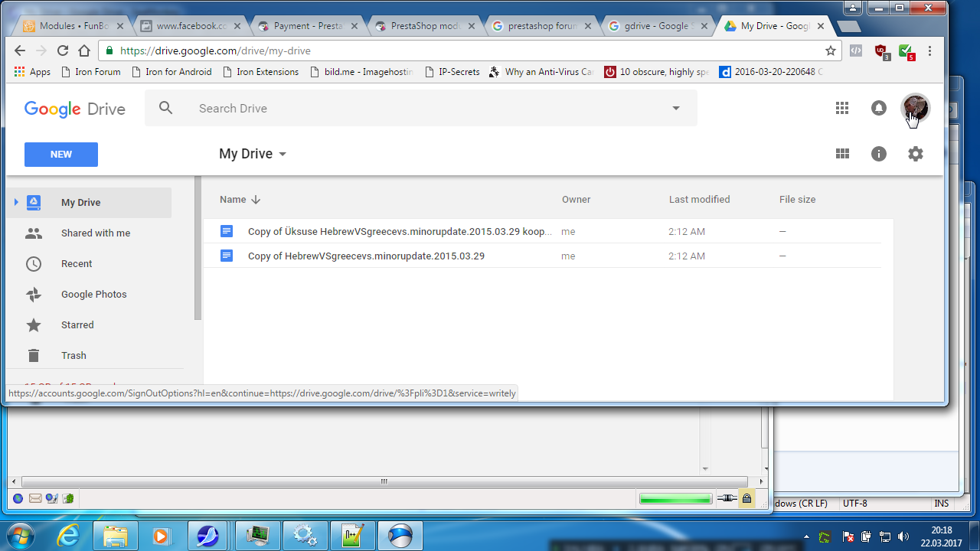Open Internet Explorer from the taskbar
980x551 pixels.
point(68,534)
